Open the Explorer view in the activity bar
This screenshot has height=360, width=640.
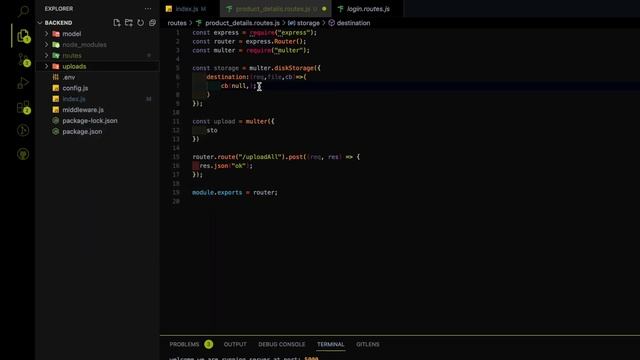[23, 36]
